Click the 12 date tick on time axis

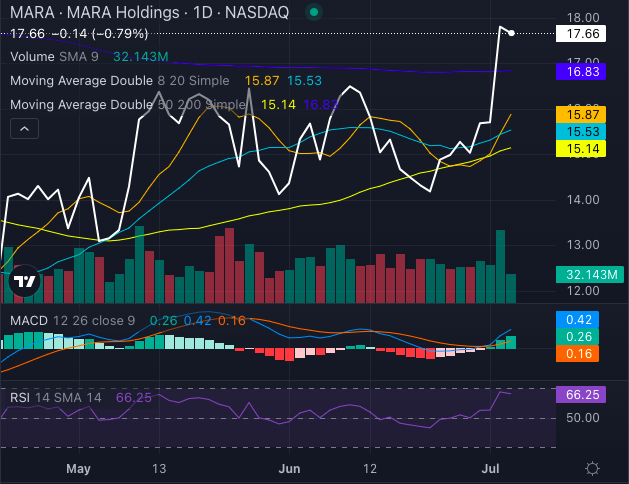coord(370,468)
